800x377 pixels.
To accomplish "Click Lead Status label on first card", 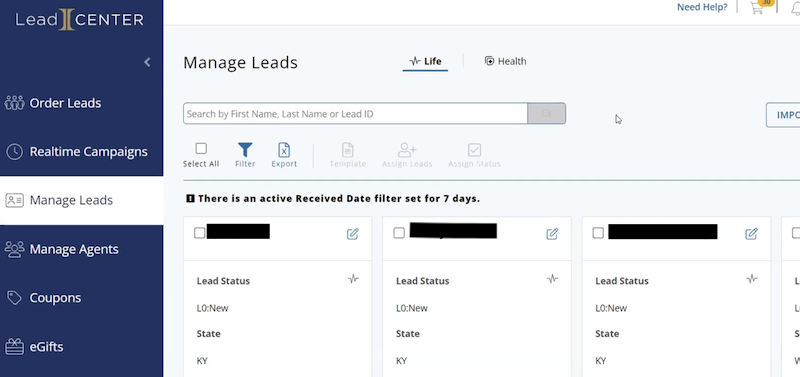I will point(223,281).
